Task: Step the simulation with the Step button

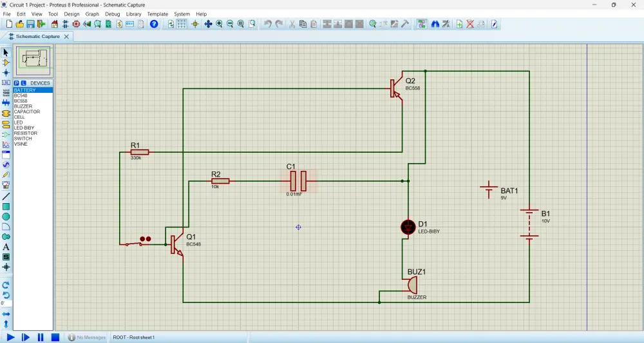Action: tap(26, 337)
